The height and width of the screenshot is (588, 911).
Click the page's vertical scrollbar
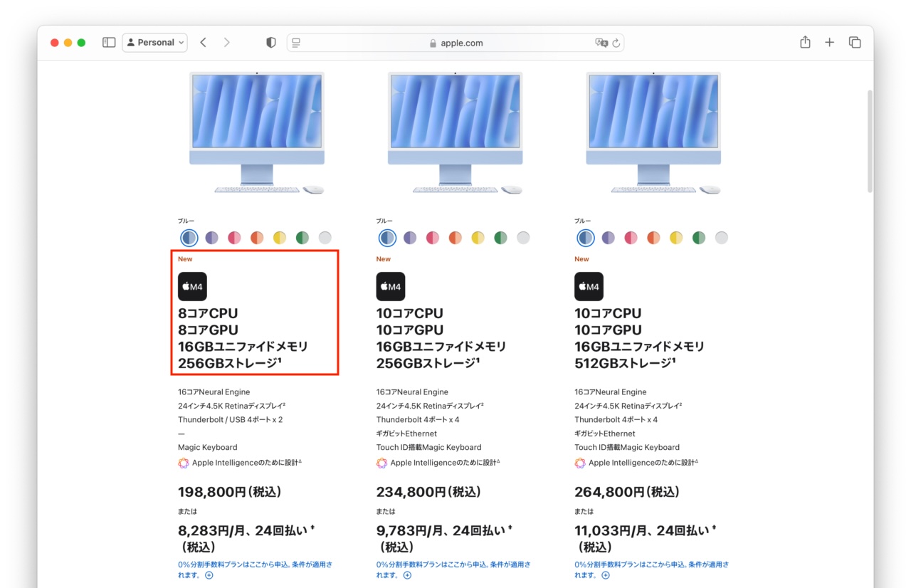(869, 141)
